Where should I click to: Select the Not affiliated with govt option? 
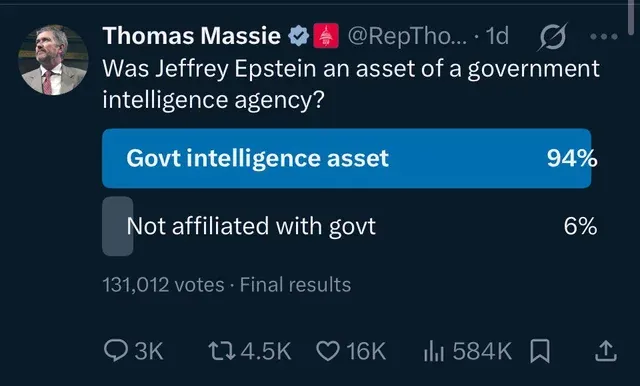click(251, 226)
